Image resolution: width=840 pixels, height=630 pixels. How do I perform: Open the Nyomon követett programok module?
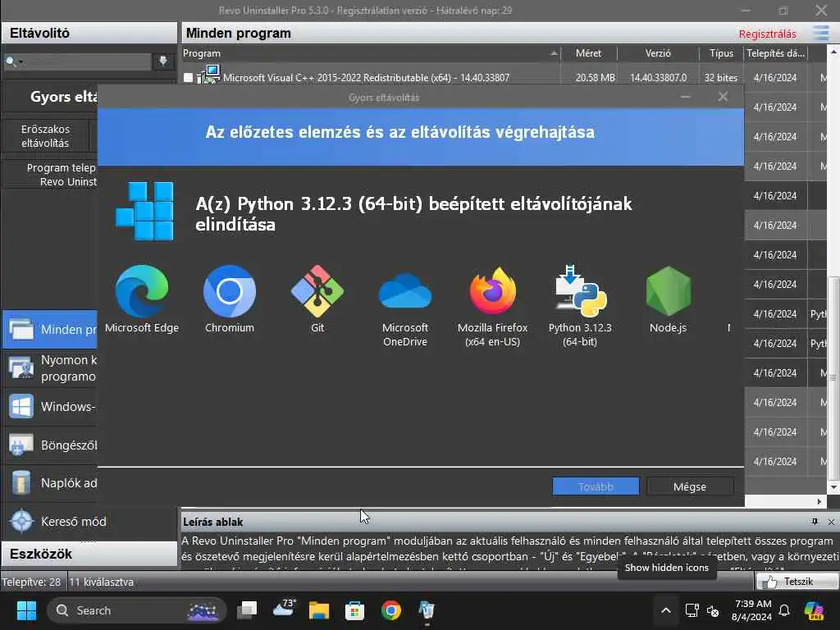pyautogui.click(x=50, y=368)
